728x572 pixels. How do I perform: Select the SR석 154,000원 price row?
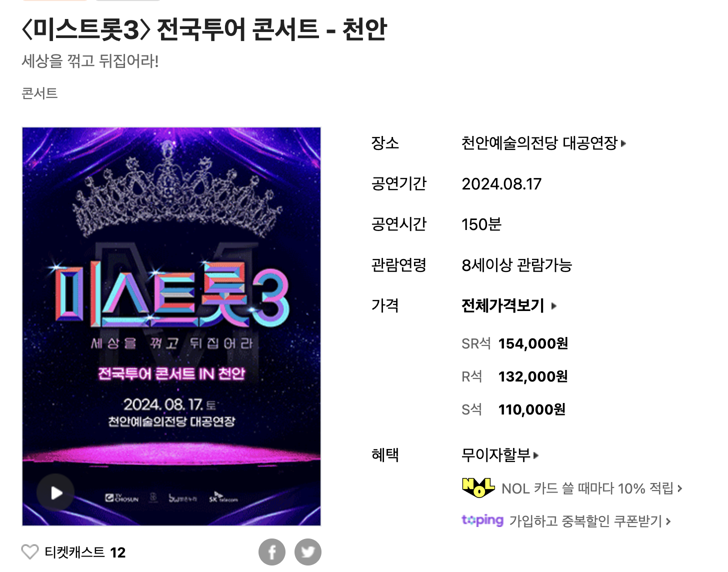coord(515,343)
